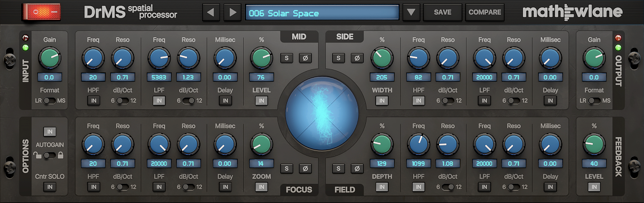Click the COMPARE button
The height and width of the screenshot is (203, 644).
click(485, 12)
